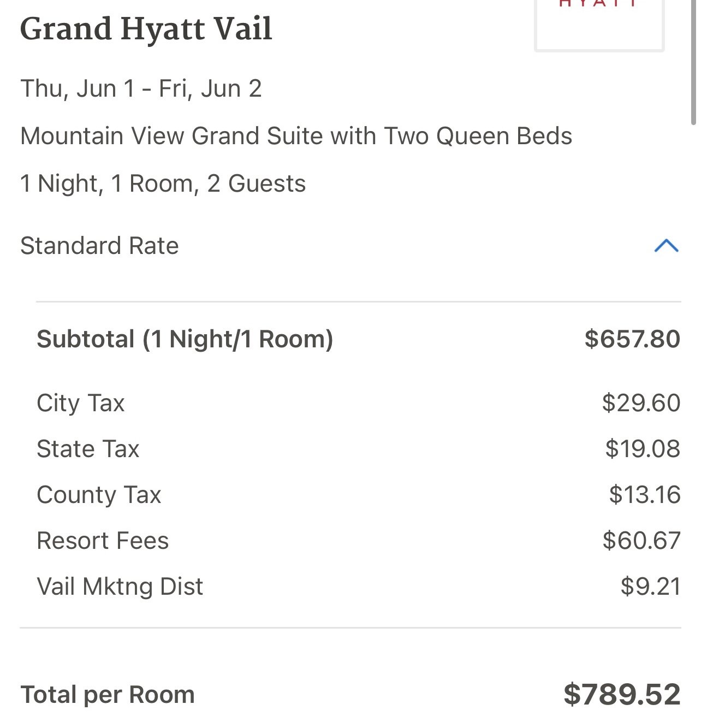
Task: Click the City Tax row label
Action: click(81, 404)
